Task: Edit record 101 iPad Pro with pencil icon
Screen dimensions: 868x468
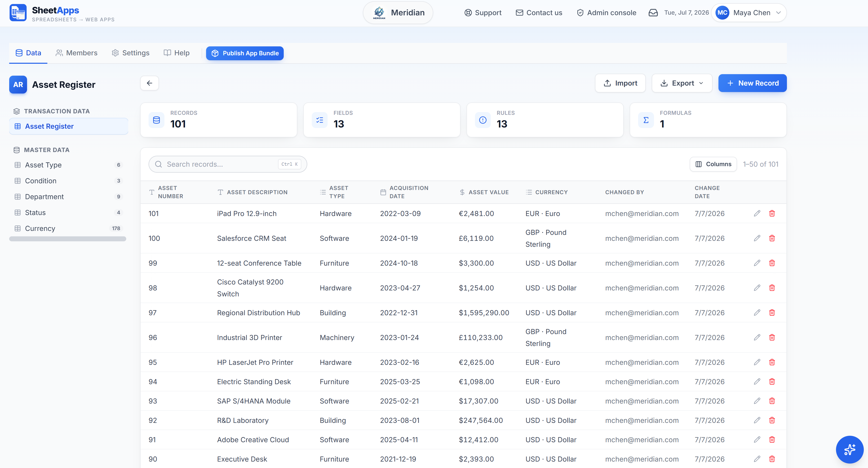Action: pyautogui.click(x=757, y=213)
